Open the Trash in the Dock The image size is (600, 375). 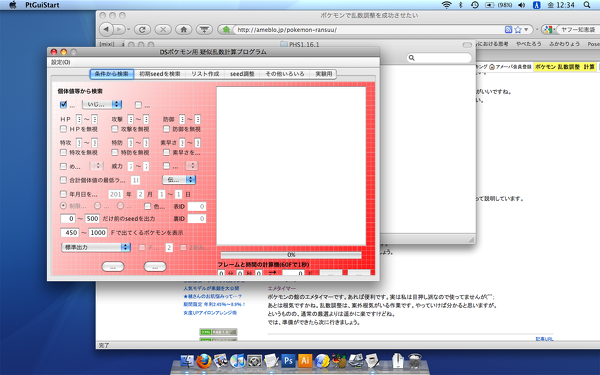pos(415,361)
